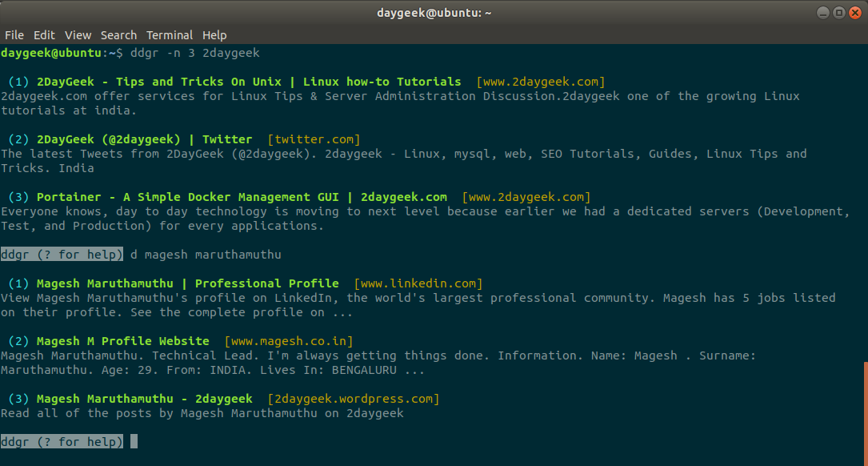Image resolution: width=868 pixels, height=466 pixels.
Task: Click the cursor at the last ddgr prompt
Action: 134,441
